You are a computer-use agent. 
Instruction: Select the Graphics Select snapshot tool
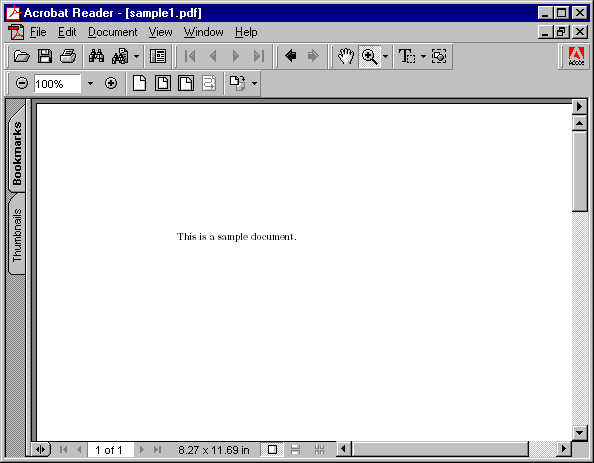[x=439, y=56]
